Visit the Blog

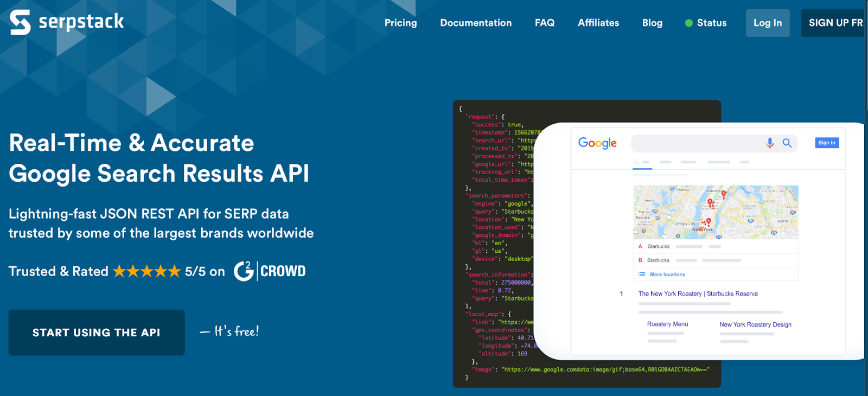652,23
